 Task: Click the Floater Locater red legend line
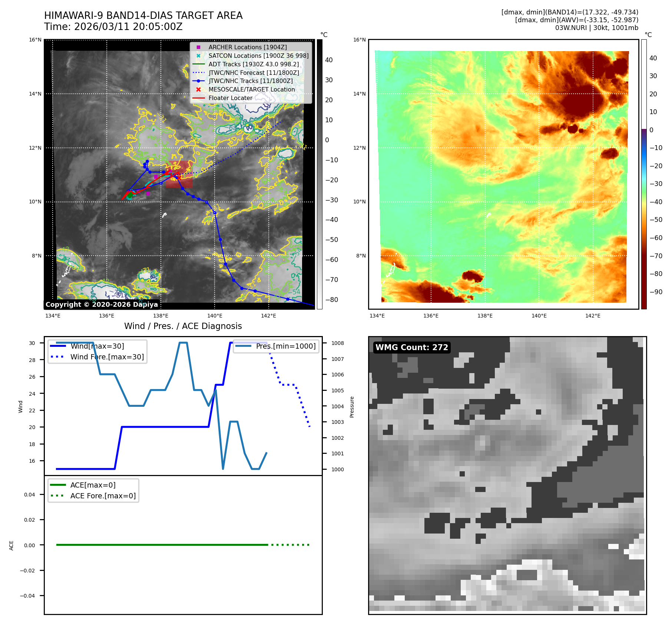[x=198, y=98]
